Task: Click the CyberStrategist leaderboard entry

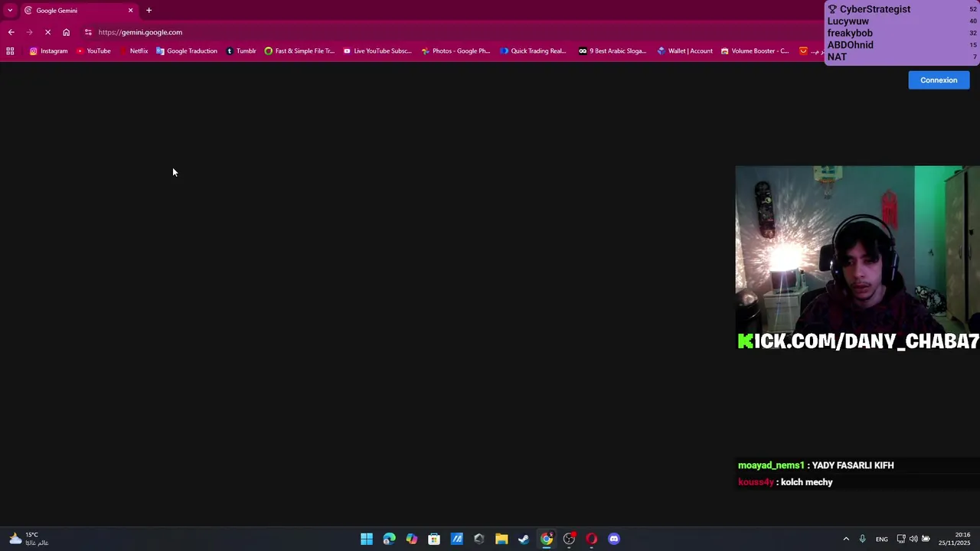Action: [x=902, y=9]
